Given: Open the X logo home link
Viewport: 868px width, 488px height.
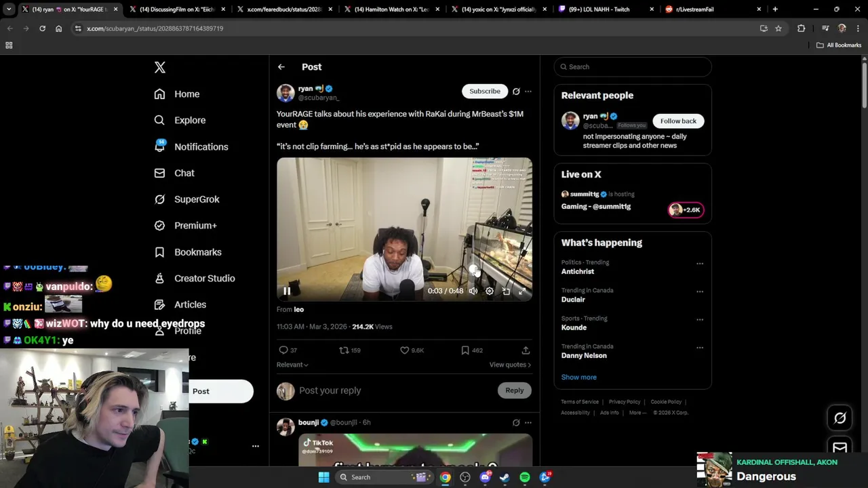Looking at the screenshot, I should click(160, 67).
